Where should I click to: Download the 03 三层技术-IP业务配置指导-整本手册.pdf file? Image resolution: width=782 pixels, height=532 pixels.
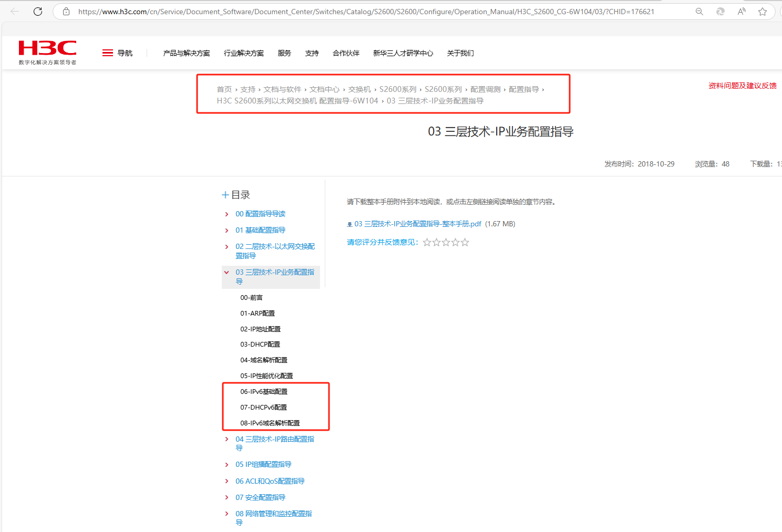[418, 224]
